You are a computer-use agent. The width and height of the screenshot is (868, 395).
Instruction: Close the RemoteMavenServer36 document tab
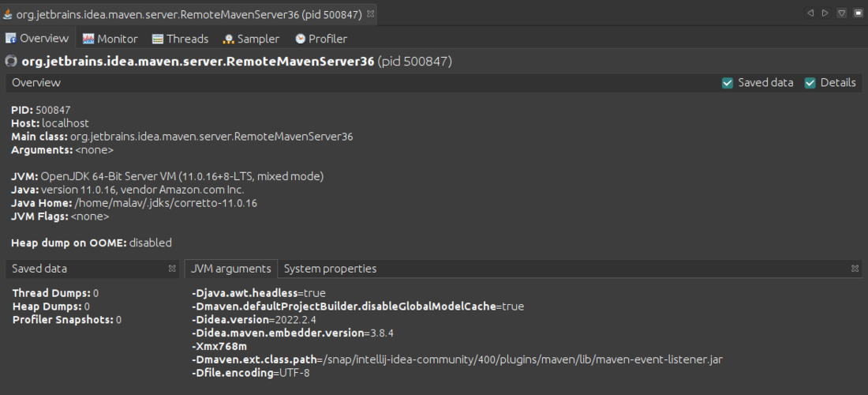coord(371,14)
